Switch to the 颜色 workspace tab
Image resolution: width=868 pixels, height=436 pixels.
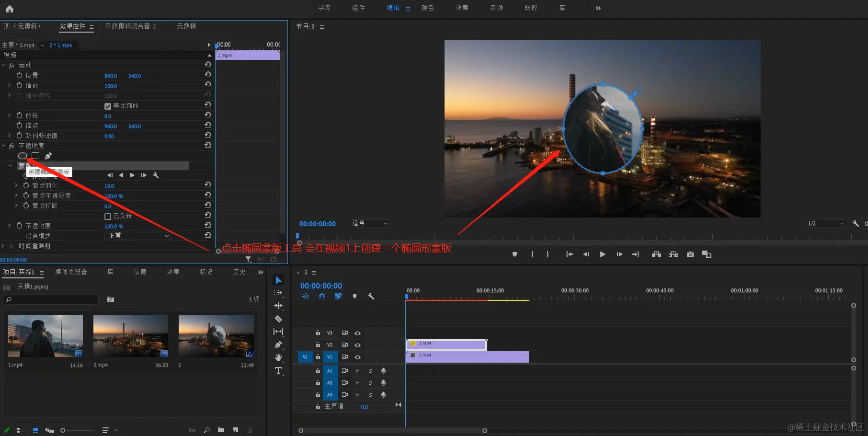[x=427, y=8]
